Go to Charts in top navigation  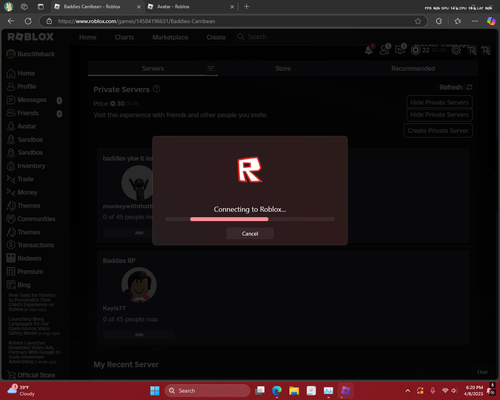(124, 37)
